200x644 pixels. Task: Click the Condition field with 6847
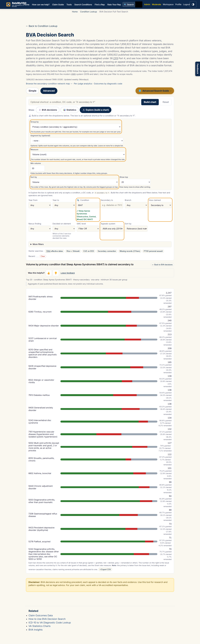click(88, 205)
